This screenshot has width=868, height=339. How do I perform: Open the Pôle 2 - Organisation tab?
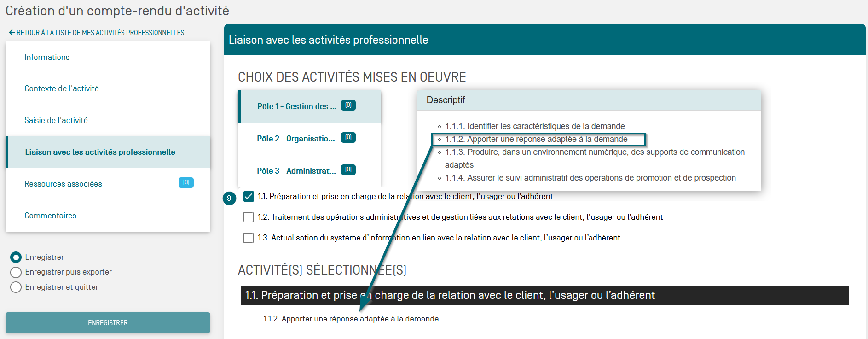tap(296, 139)
